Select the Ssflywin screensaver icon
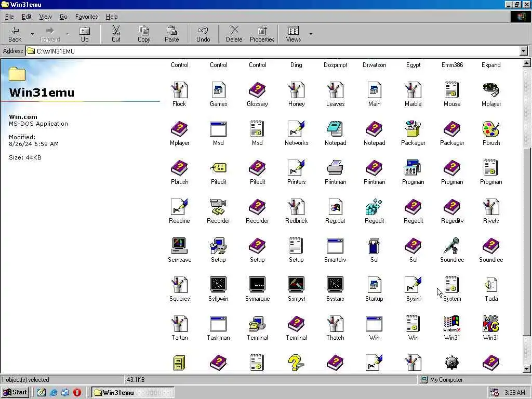Screen dimensions: 532x399 click(218, 285)
